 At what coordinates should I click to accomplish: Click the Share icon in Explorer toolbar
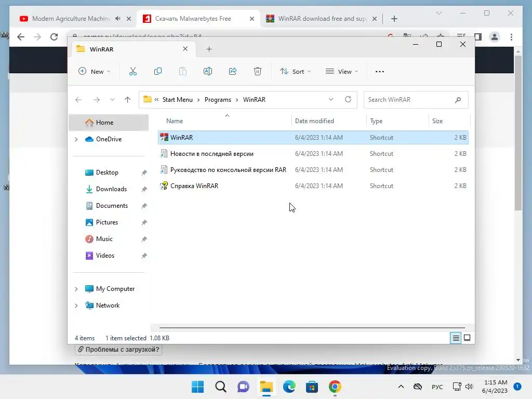(x=233, y=72)
